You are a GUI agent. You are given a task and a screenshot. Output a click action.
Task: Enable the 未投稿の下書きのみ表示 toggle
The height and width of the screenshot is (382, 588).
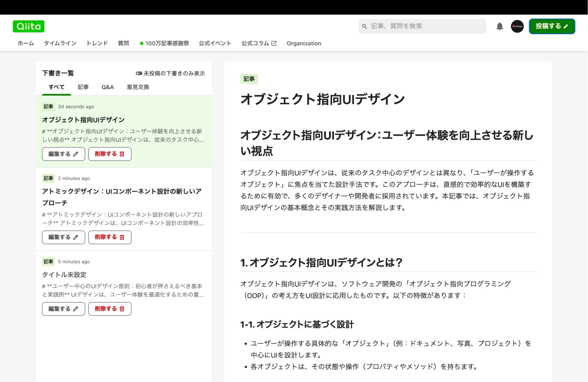pos(139,73)
